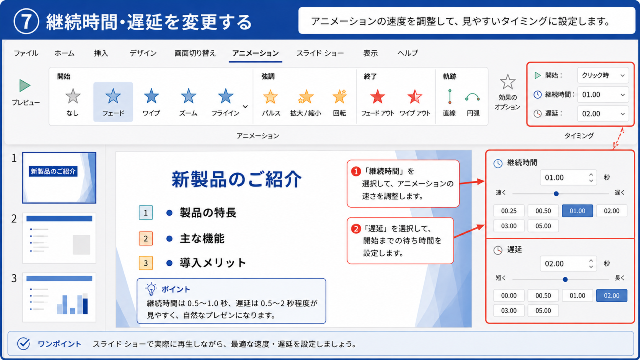Select the Pulse emphasis animation star
The width and height of the screenshot is (640, 360).
270,97
